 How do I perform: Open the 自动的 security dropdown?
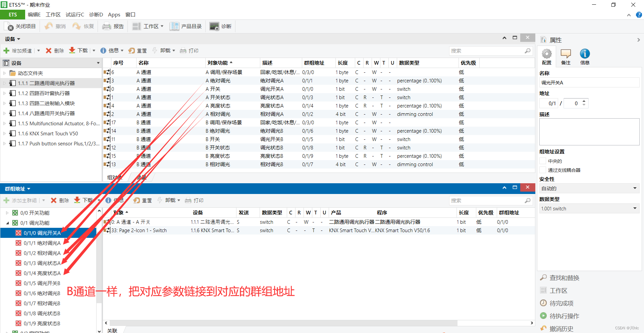coord(635,188)
